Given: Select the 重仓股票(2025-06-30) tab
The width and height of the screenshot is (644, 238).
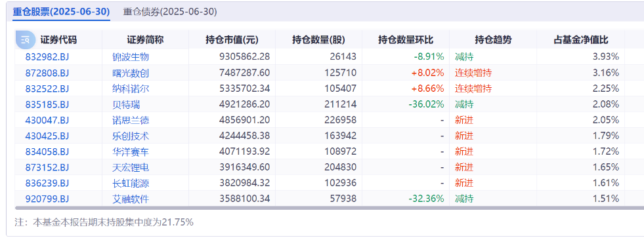Looking at the screenshot, I should pos(61,12).
